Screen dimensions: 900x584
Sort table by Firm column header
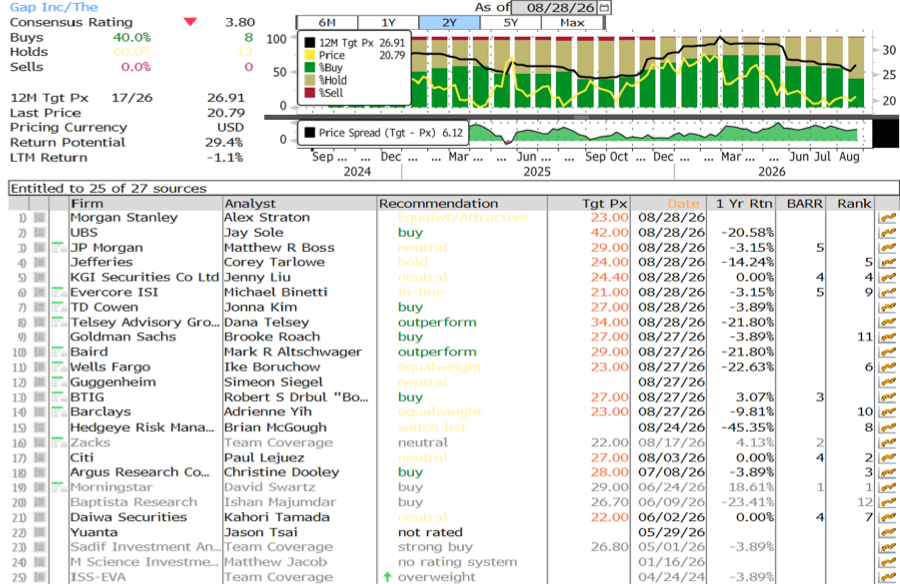(x=146, y=203)
